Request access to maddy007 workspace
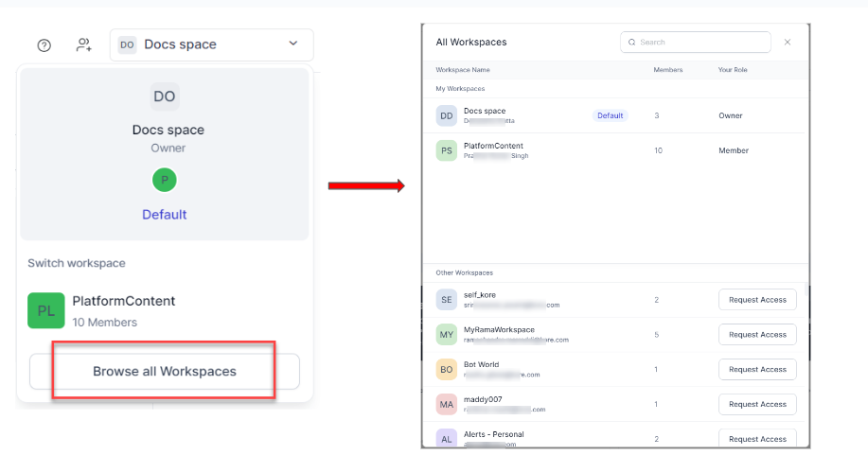868x473 pixels. pos(757,405)
